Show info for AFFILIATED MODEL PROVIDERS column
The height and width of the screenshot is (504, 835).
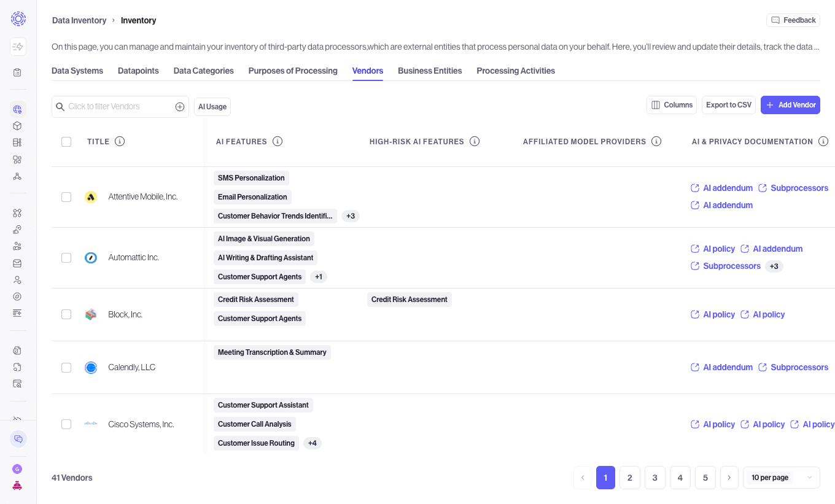[656, 141]
